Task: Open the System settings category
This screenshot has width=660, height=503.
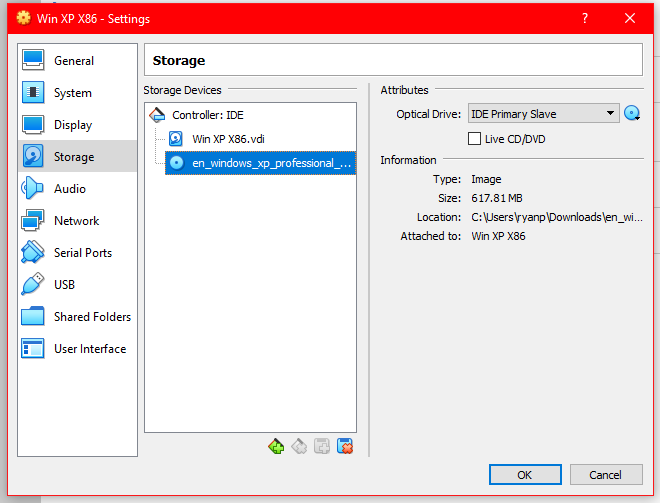Action: 77,93
